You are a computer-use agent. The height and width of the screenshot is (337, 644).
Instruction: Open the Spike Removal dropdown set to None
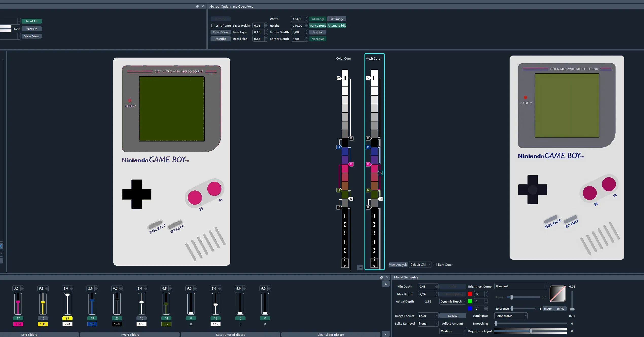428,323
